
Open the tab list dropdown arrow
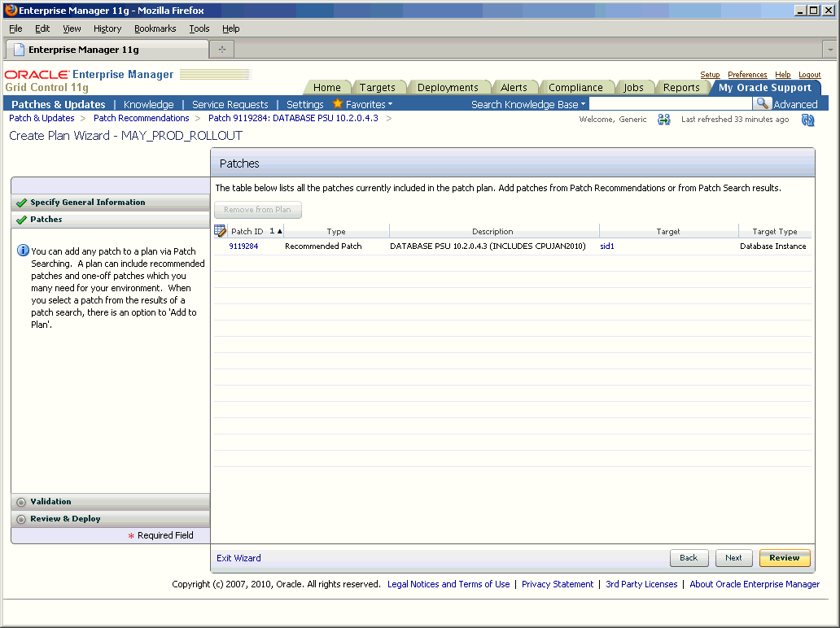pyautogui.click(x=830, y=50)
